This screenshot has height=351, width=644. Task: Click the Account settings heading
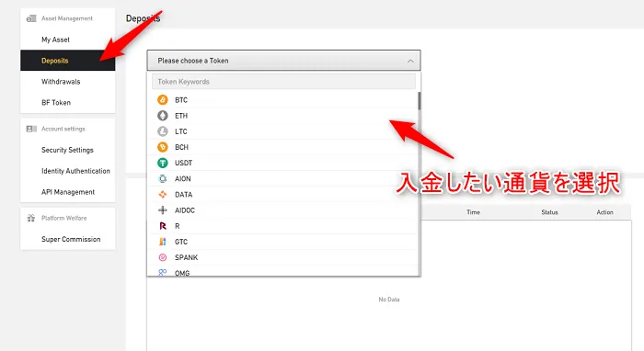tap(63, 129)
